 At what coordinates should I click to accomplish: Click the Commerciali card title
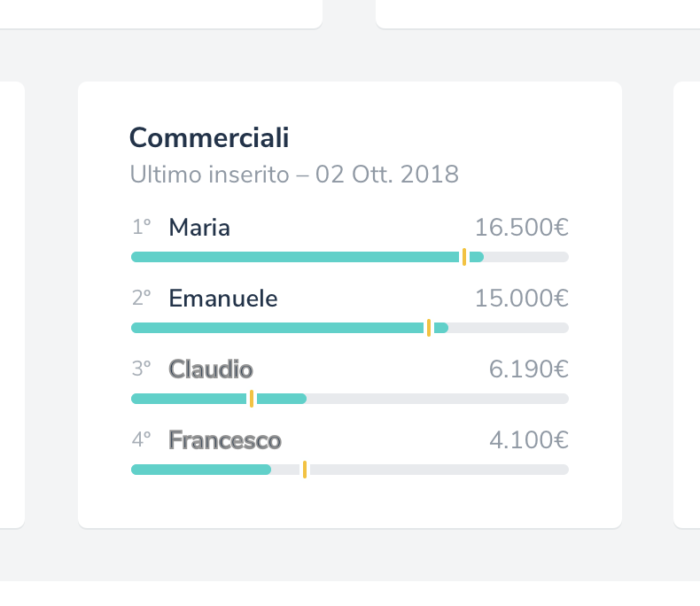tap(209, 137)
